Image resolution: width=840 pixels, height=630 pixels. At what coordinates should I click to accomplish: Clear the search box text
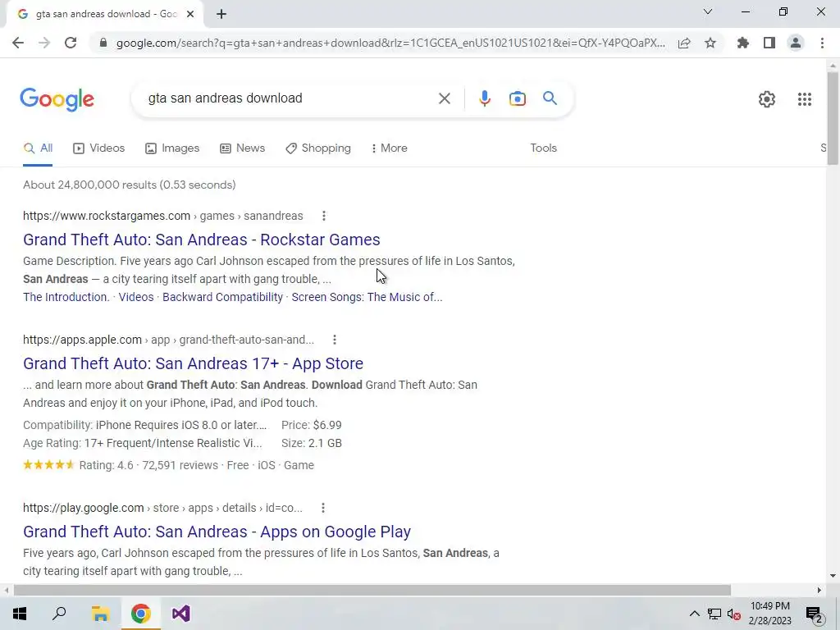[444, 98]
